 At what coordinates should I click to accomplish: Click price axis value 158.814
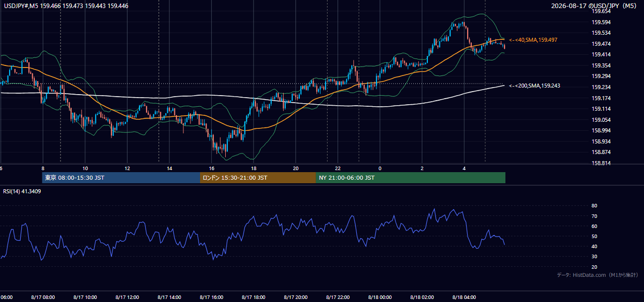click(601, 163)
